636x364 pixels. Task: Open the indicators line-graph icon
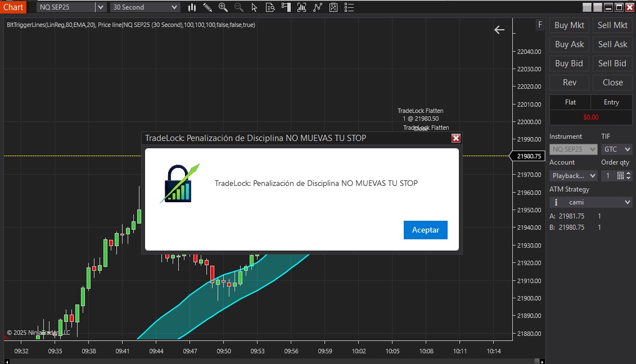pyautogui.click(x=318, y=7)
